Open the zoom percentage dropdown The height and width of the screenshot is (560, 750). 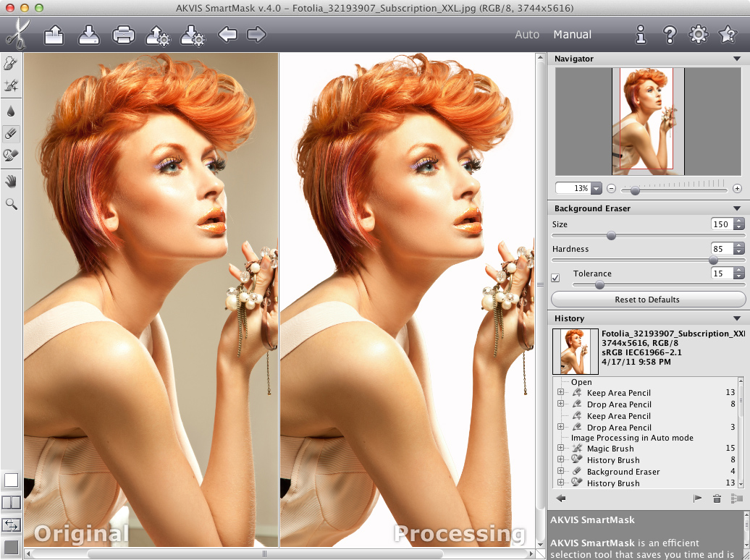tap(597, 188)
